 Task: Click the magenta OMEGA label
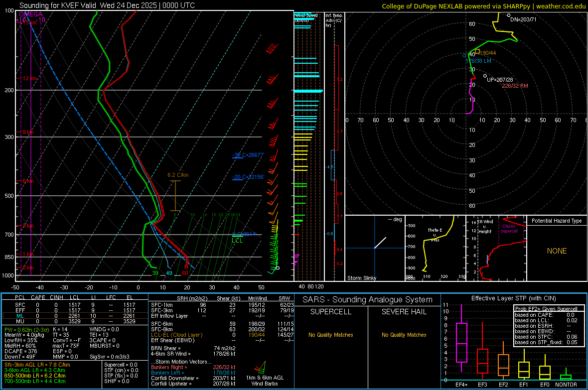click(31, 14)
